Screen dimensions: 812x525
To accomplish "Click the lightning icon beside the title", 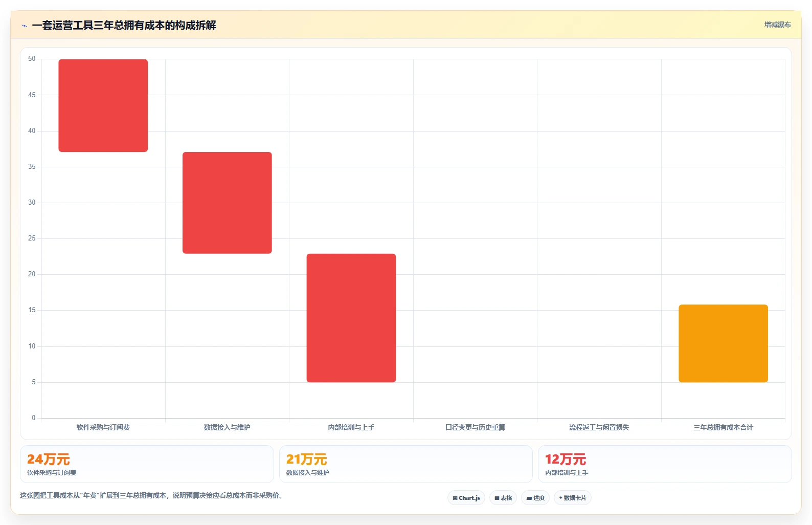I will [x=24, y=26].
